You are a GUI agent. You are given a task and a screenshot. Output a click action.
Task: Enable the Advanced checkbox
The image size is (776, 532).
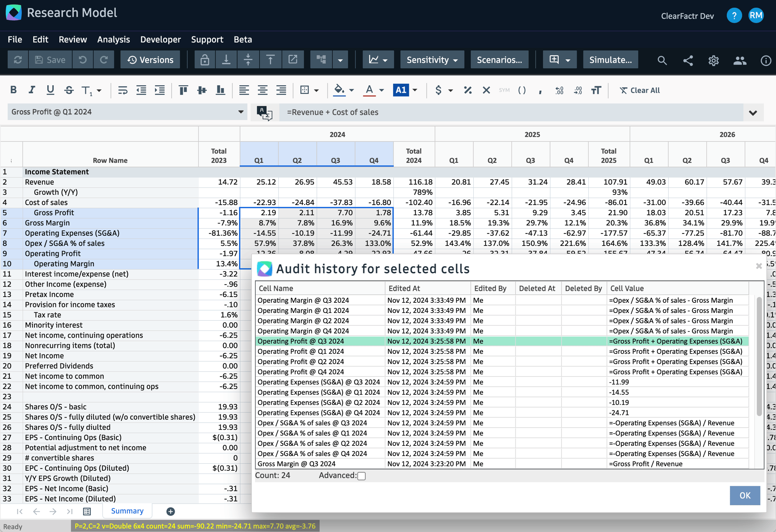[361, 476]
